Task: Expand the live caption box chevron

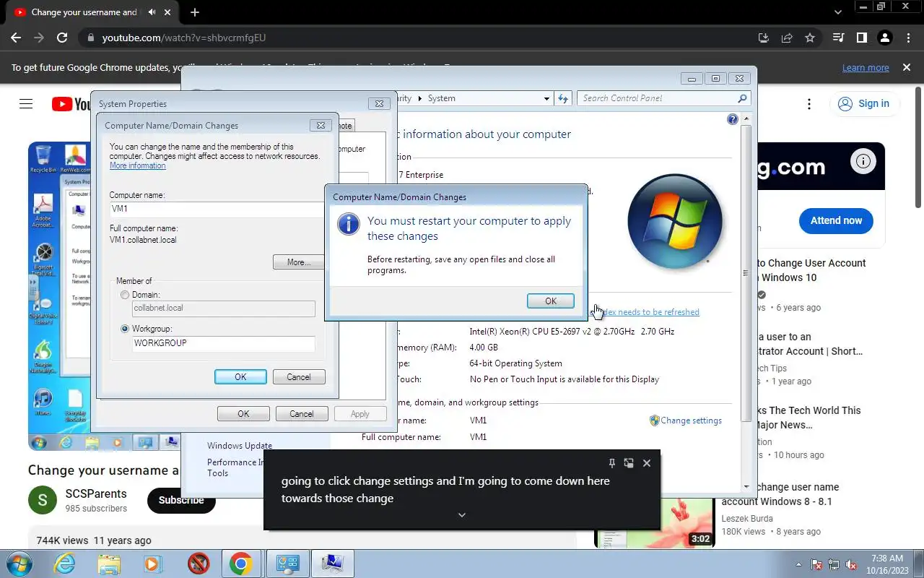Action: 462,514
